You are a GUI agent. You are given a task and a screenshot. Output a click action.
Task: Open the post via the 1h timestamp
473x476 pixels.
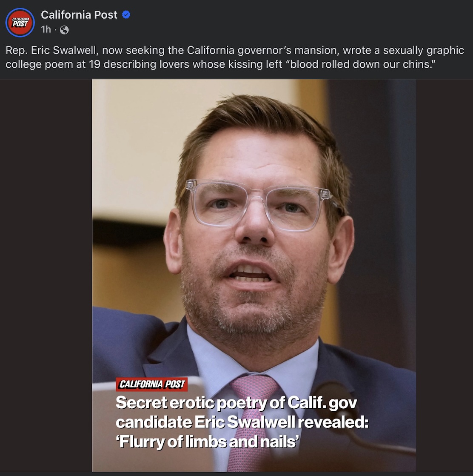(x=46, y=29)
